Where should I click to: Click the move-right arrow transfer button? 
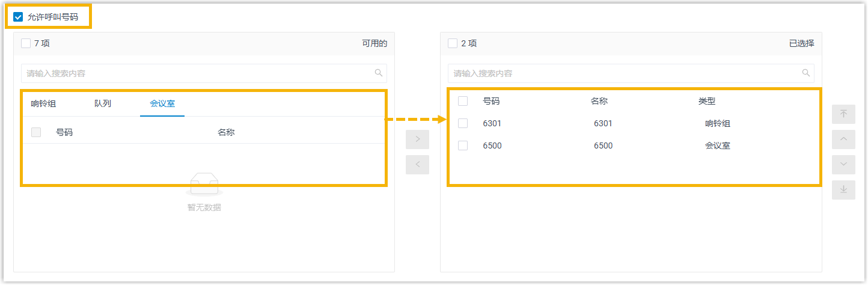(x=417, y=140)
